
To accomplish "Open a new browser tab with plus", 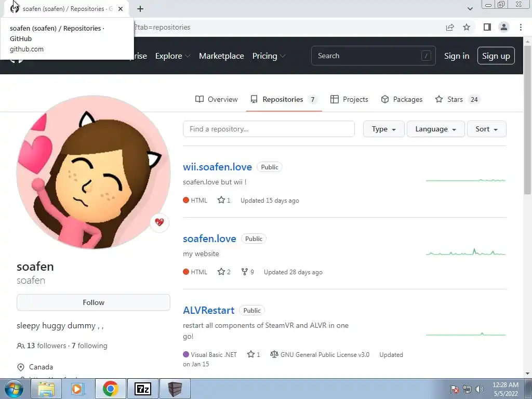I will click(140, 9).
